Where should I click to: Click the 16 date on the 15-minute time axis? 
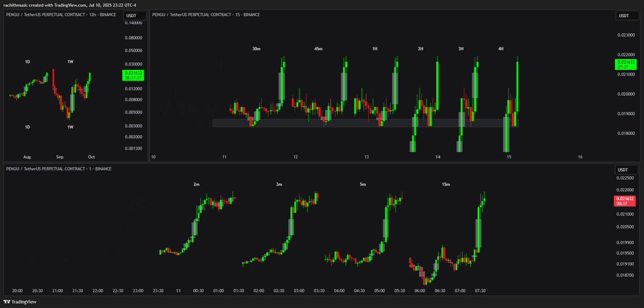580,157
